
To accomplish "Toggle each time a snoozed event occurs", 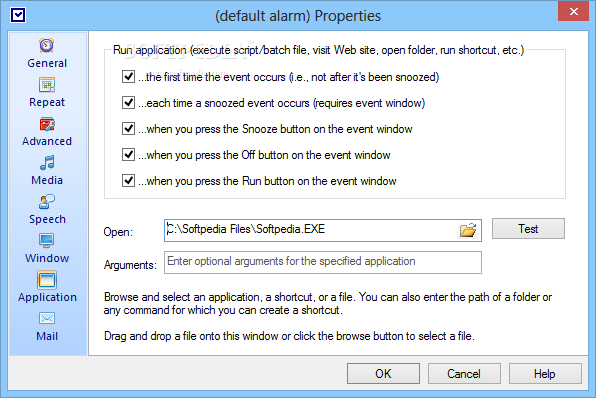I will [128, 102].
